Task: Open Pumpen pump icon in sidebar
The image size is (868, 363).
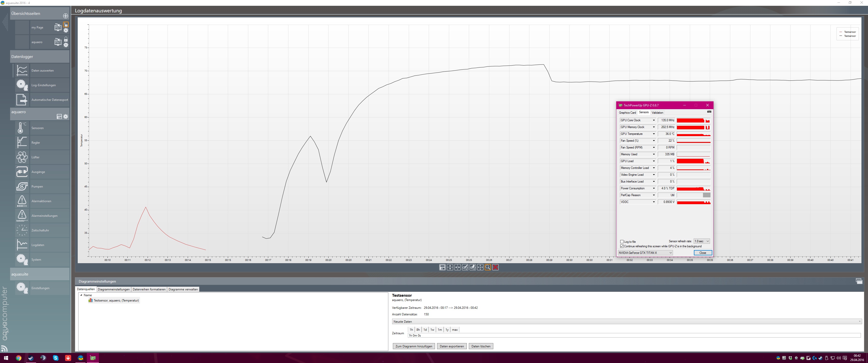Action: coord(22,186)
